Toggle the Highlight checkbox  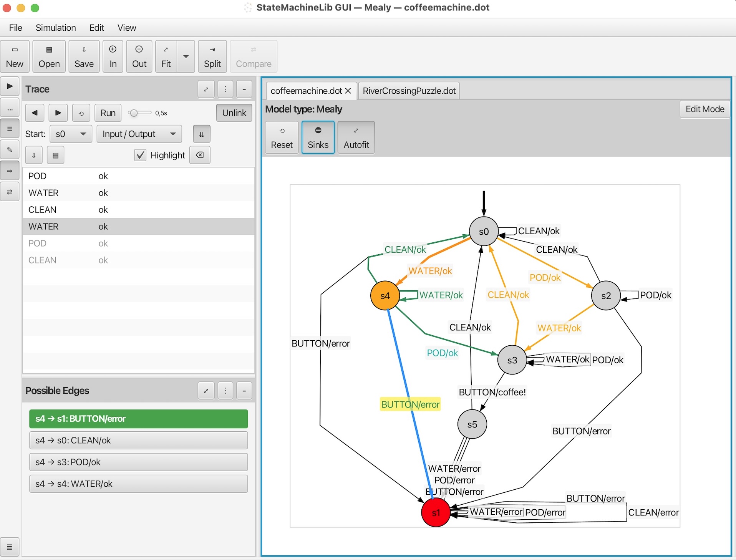140,155
